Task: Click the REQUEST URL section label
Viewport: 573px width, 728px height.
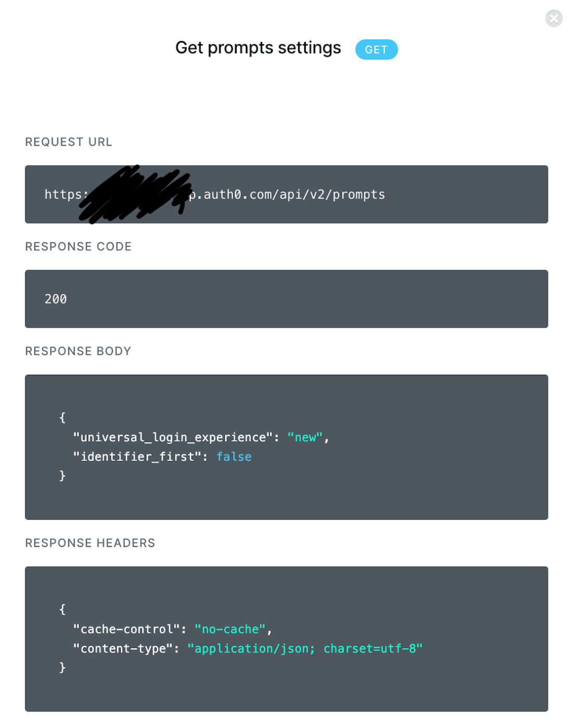Action: coord(69,142)
